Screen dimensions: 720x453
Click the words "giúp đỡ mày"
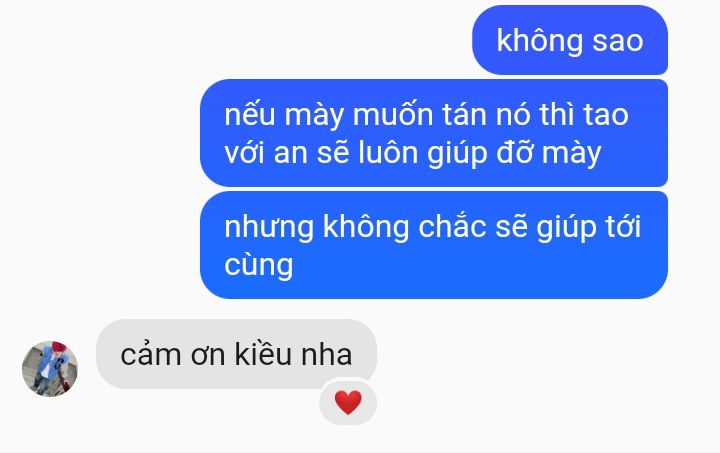514,154
